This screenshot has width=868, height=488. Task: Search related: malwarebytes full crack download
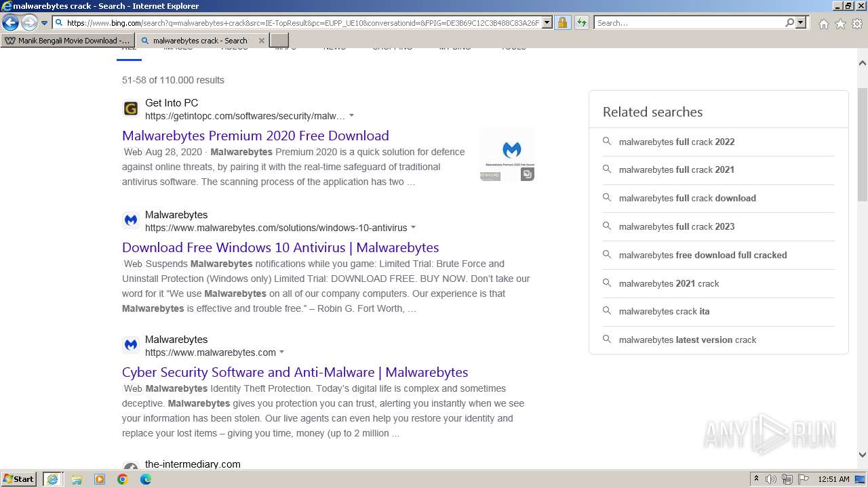point(688,198)
